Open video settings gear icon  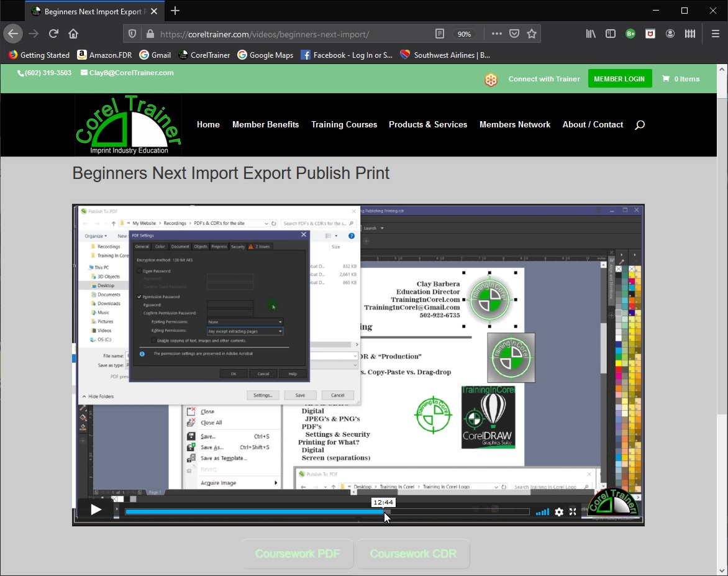pos(559,512)
